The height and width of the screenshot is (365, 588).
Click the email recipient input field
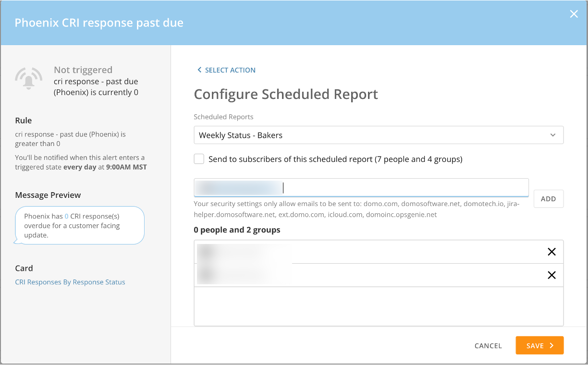pyautogui.click(x=360, y=187)
